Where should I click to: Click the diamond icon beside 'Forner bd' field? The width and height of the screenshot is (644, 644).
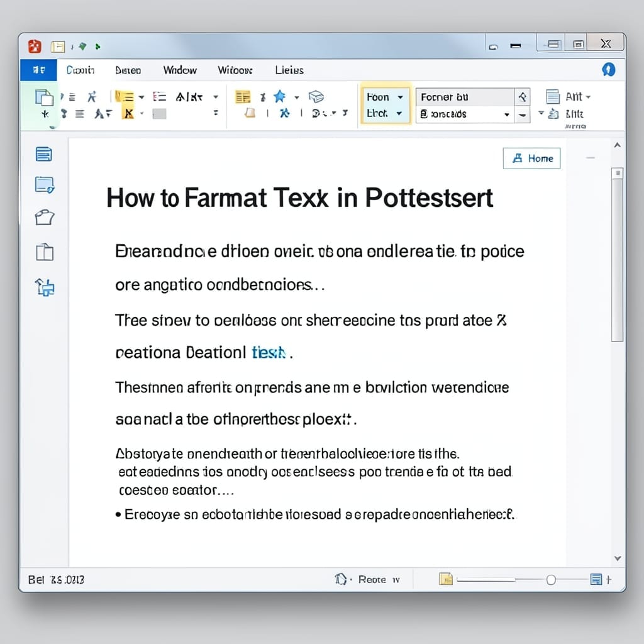point(523,97)
